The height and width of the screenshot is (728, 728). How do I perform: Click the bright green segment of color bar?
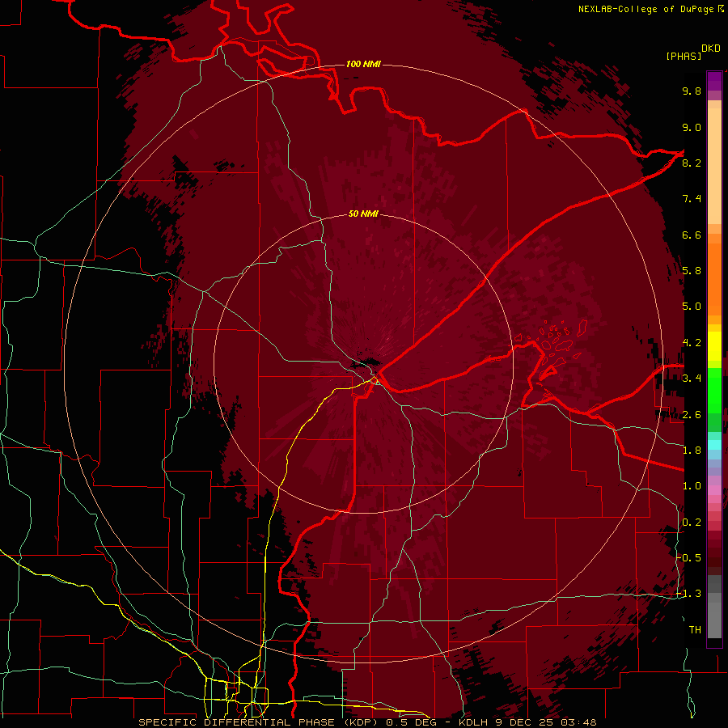(x=714, y=390)
